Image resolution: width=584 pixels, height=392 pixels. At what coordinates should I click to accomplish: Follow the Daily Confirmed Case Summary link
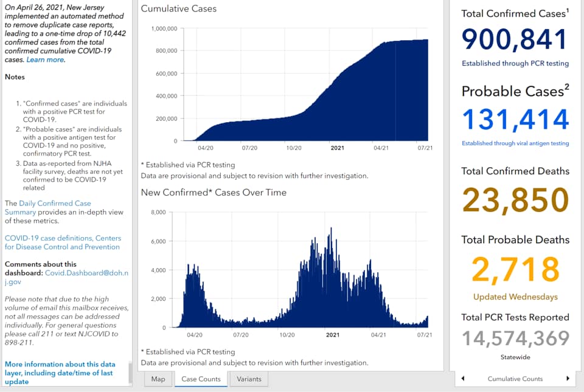click(x=47, y=207)
